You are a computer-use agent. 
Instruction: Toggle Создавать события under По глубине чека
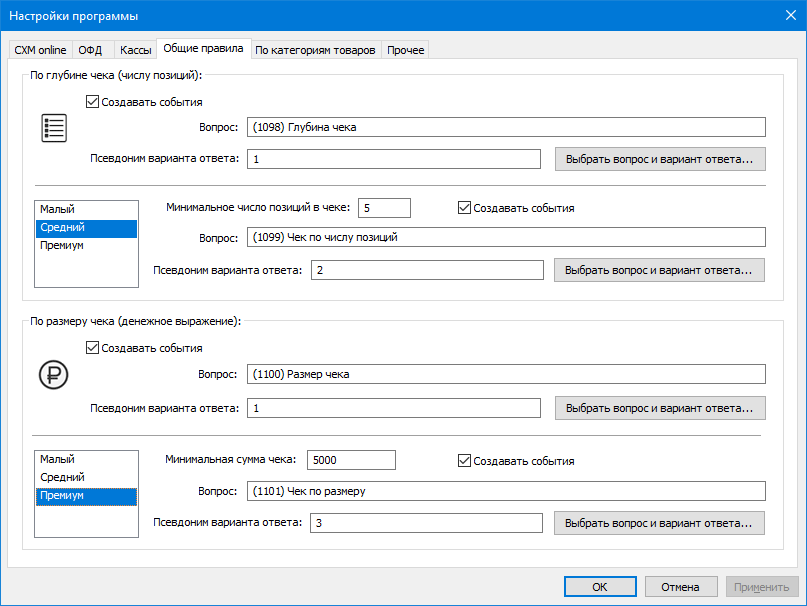pyautogui.click(x=94, y=102)
